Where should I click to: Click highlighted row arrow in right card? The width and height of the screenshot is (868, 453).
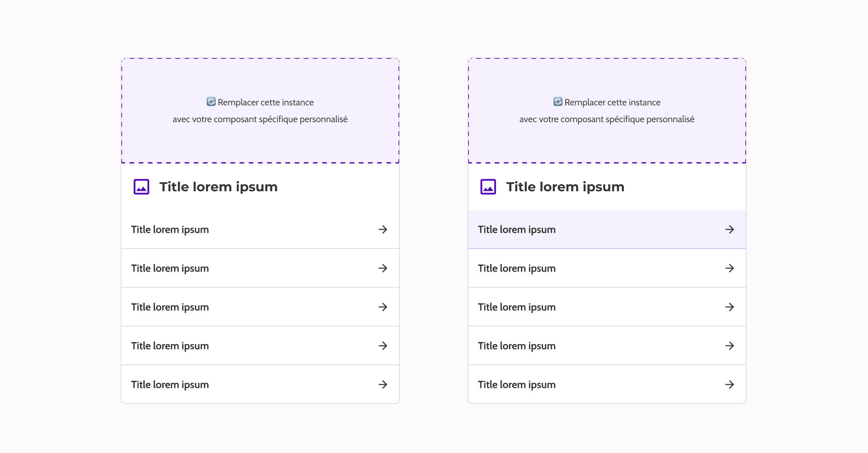tap(729, 229)
